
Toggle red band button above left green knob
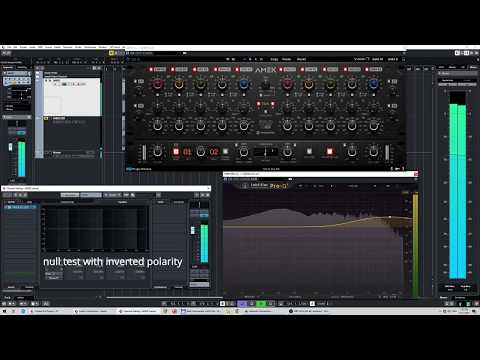(x=195, y=69)
